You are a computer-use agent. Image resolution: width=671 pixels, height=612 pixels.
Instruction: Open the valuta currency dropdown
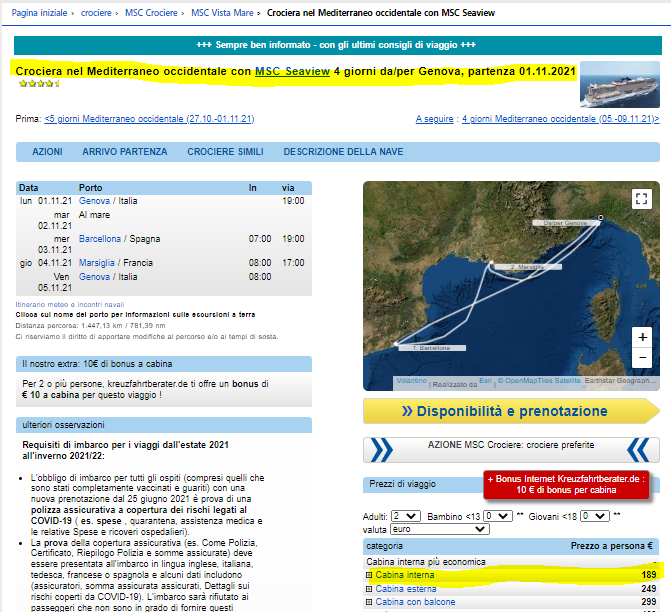439,529
